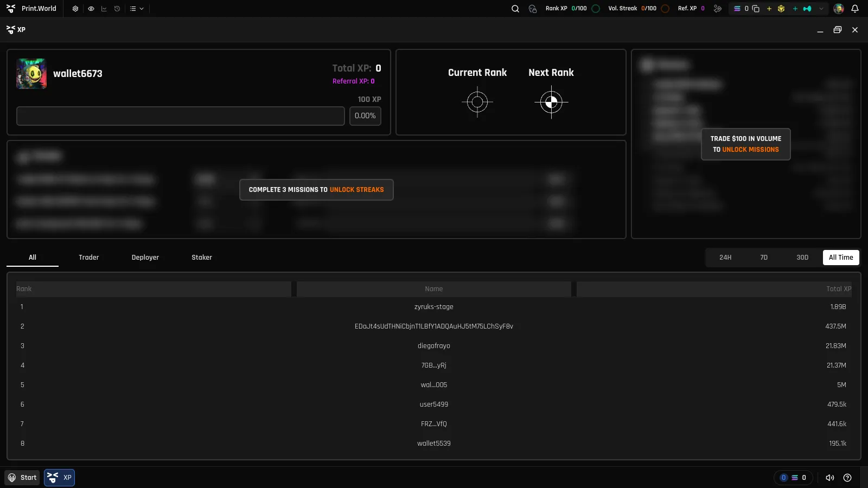Open the settings gear next to Print.World

[75, 9]
